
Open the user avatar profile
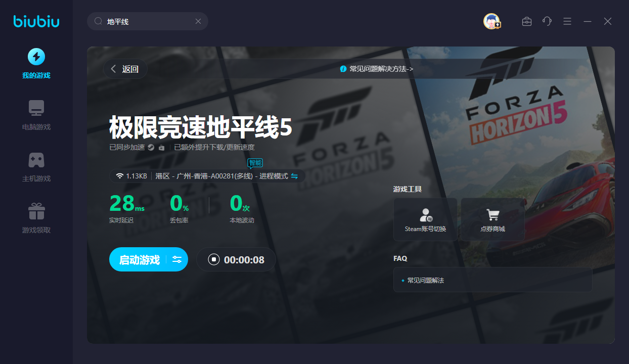[491, 21]
